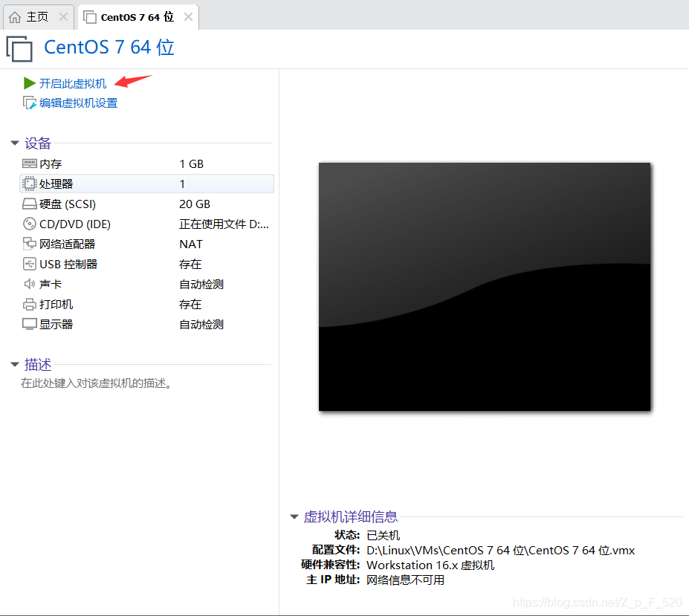Click the 网络信息不可用 IP address value
Viewport: 689px width, 616px height.
pyautogui.click(x=405, y=580)
